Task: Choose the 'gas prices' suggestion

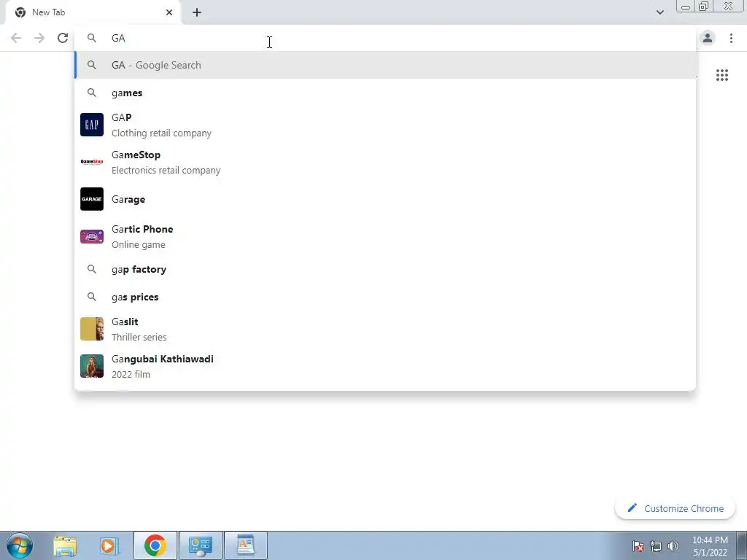Action: 385,297
